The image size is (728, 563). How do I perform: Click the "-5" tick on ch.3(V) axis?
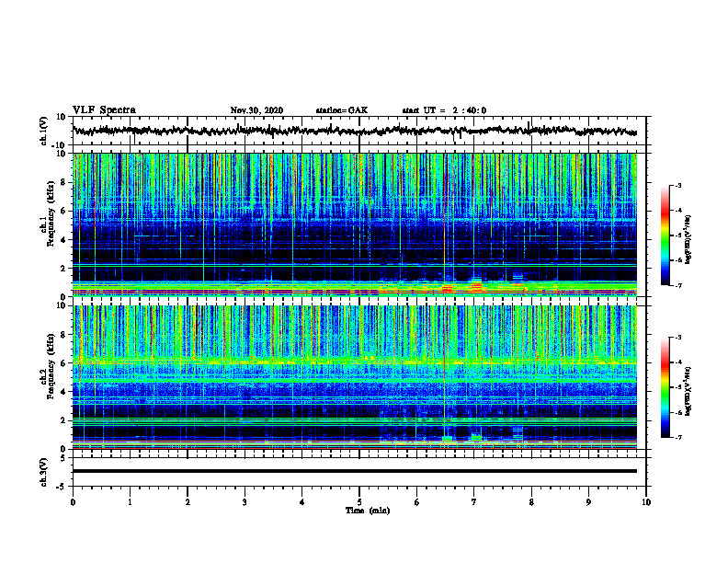[62, 487]
